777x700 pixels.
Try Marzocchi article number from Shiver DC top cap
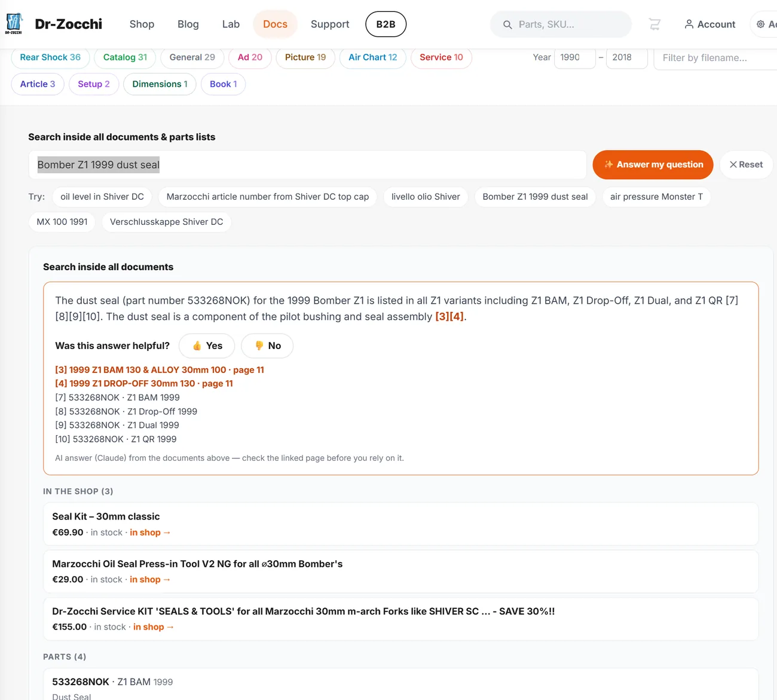pyautogui.click(x=268, y=197)
